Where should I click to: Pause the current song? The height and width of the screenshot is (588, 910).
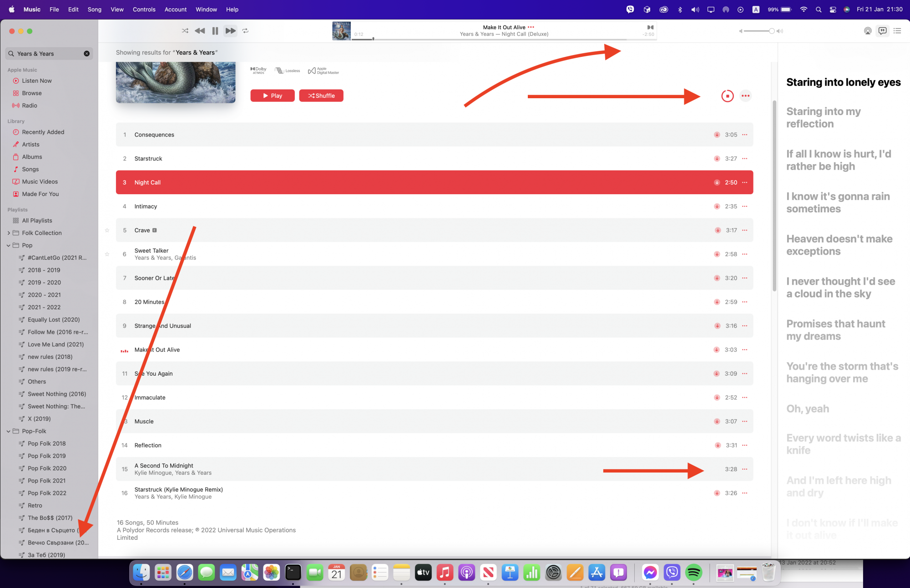(x=215, y=31)
